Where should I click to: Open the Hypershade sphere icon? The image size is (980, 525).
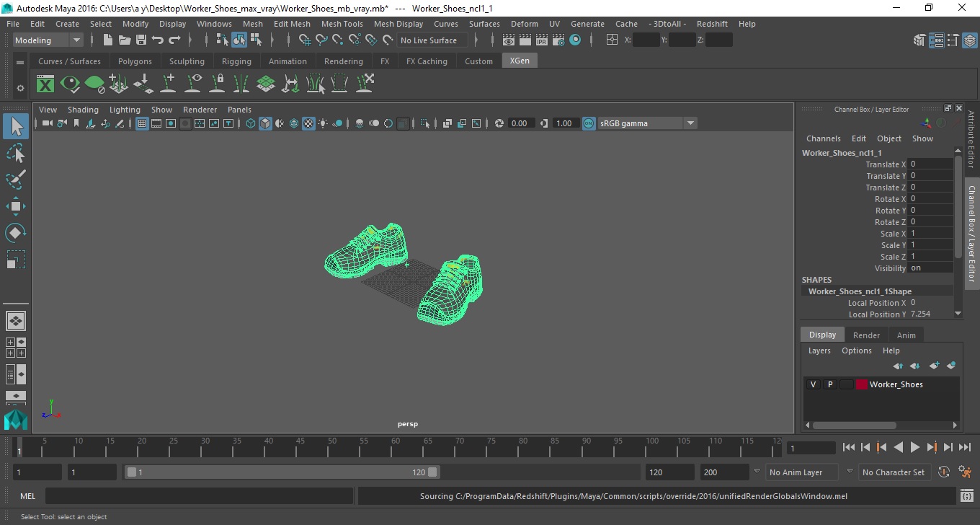575,40
